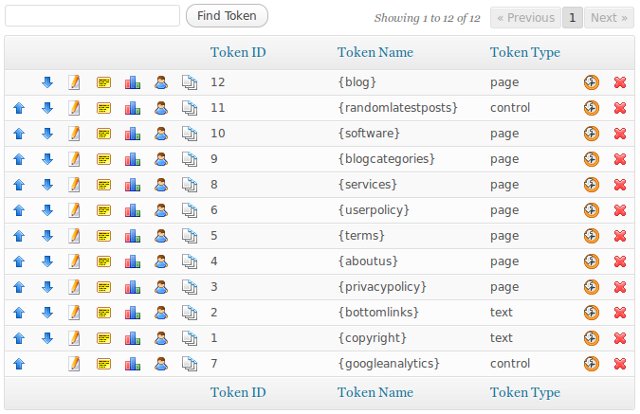Move the {googleanalytics} token up
Image resolution: width=640 pixels, height=414 pixels.
point(19,364)
